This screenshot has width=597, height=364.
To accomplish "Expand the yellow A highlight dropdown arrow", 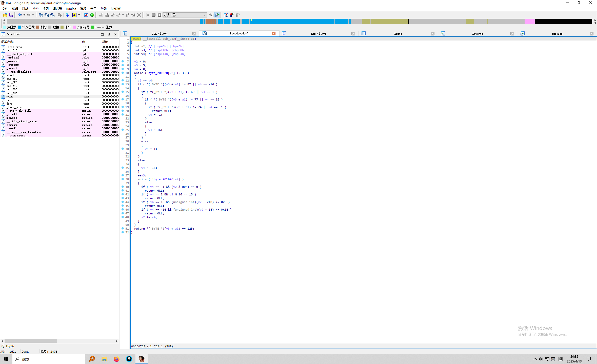I will tap(79, 15).
